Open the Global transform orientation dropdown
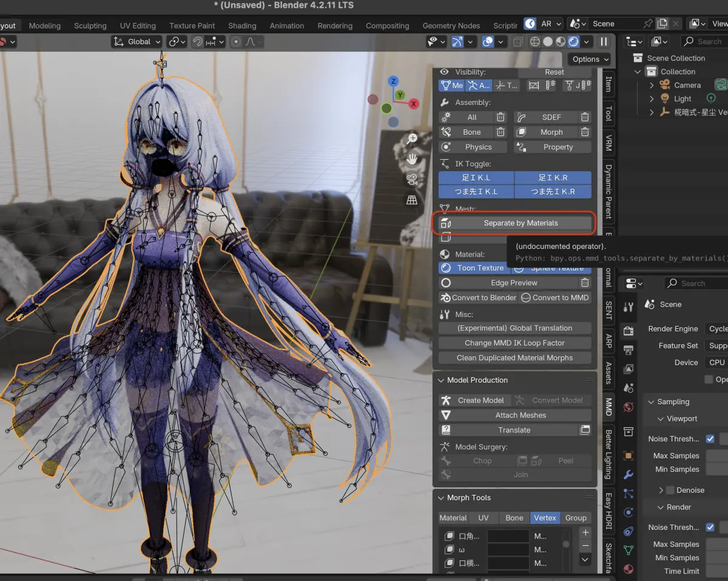Screen dimensions: 728x581 tap(137, 42)
